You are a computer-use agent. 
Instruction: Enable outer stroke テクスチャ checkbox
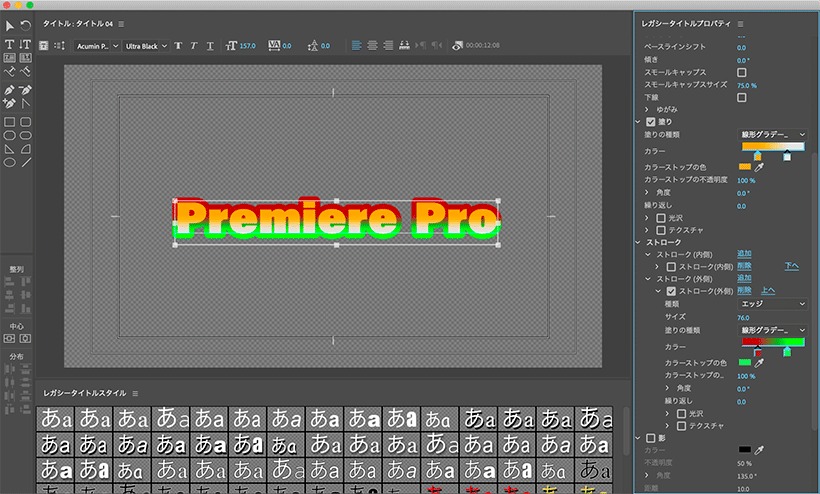pyautogui.click(x=681, y=426)
